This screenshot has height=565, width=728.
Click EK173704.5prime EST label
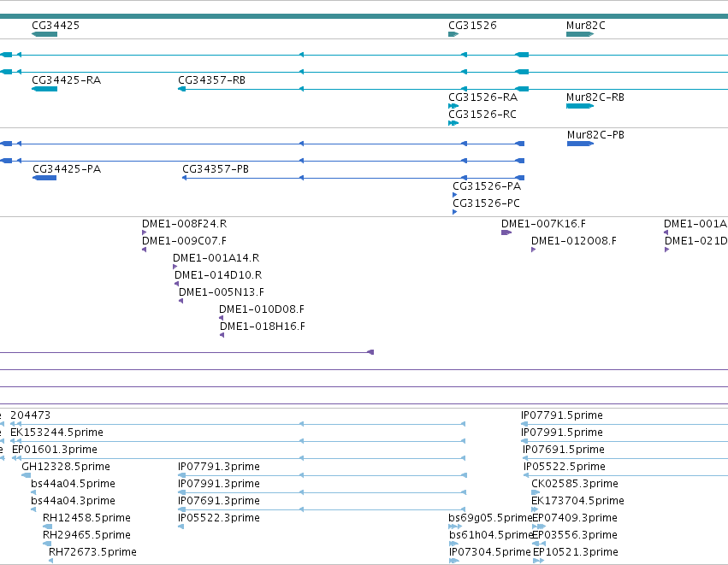click(x=577, y=502)
